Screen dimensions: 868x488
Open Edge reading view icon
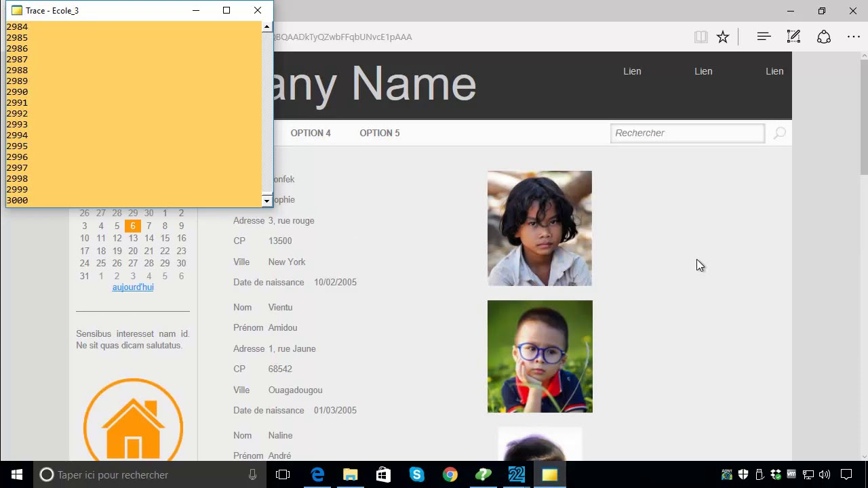701,37
